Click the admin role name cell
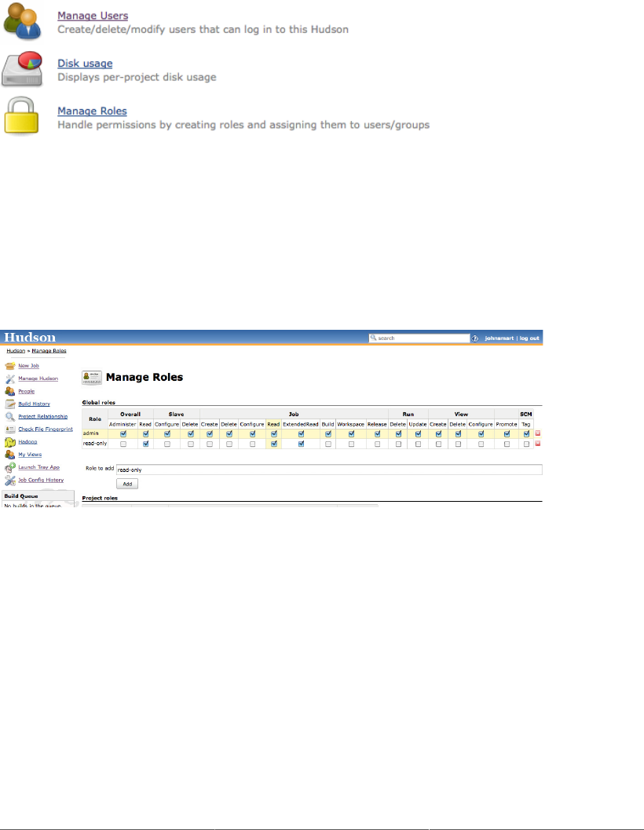This screenshot has height=830, width=644. tap(95, 433)
